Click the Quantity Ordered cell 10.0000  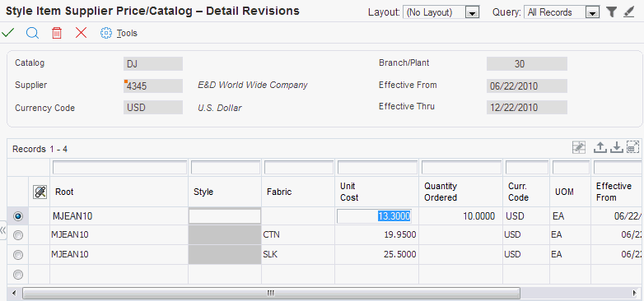click(x=461, y=216)
